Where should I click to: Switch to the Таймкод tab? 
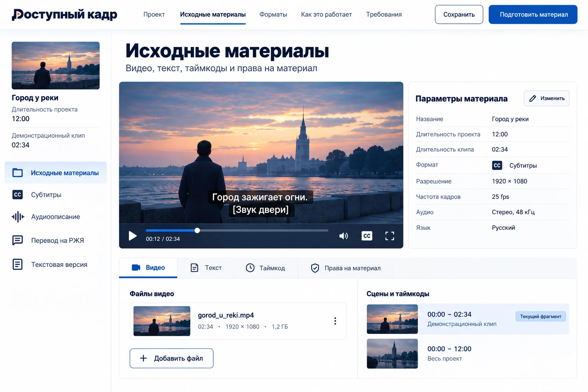coord(266,268)
